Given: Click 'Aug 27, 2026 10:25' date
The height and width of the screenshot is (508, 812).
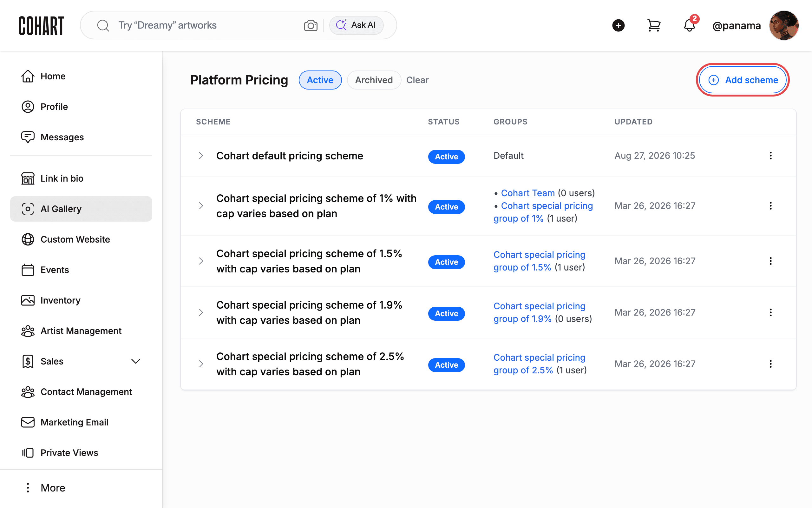Looking at the screenshot, I should (655, 156).
